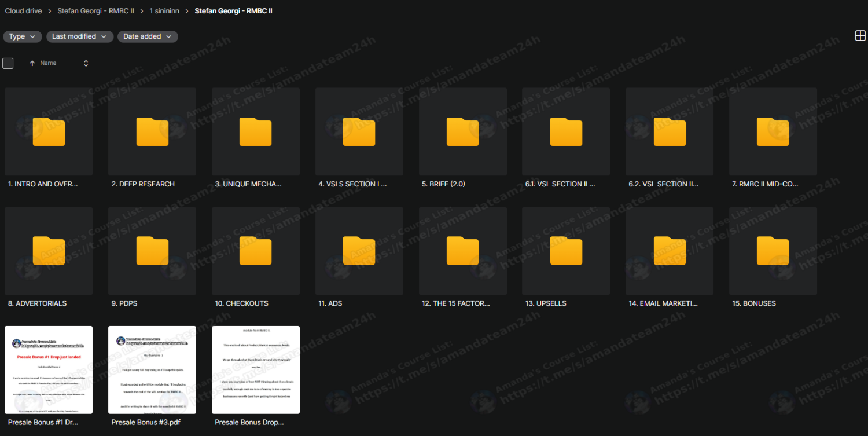The width and height of the screenshot is (868, 436).
Task: Open the 13. UPSELLS folder
Action: [566, 251]
